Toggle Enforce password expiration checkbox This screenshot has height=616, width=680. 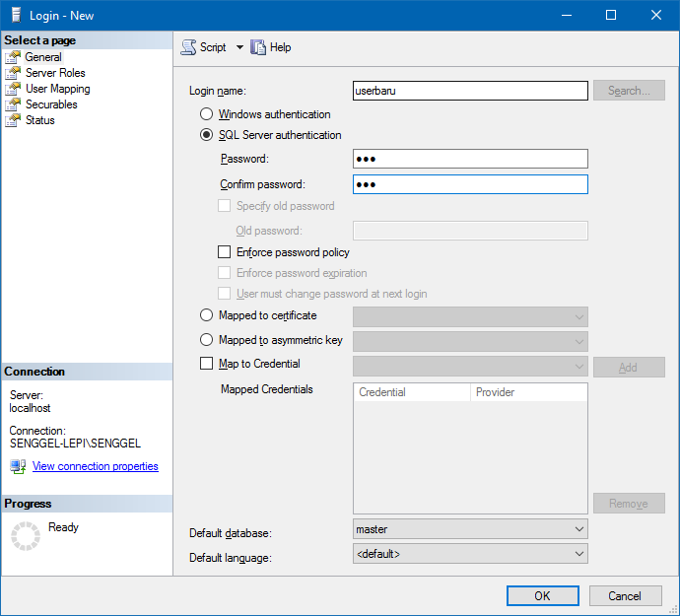click(x=224, y=273)
